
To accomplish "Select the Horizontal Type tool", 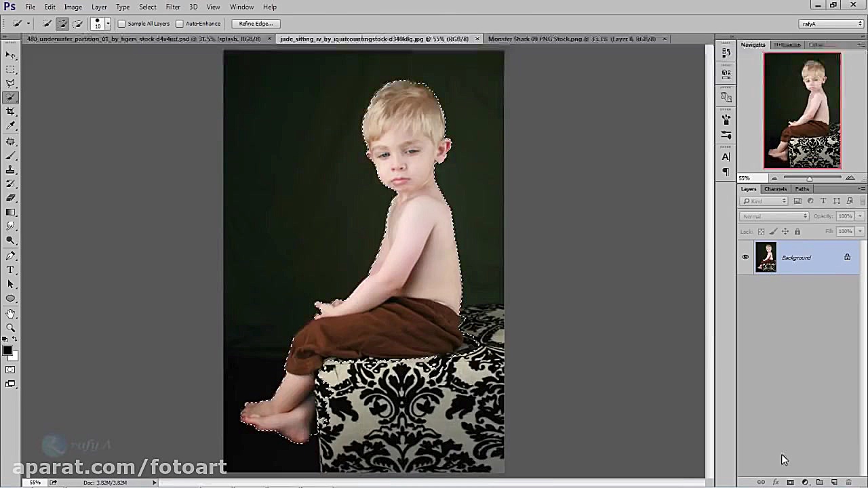I will 11,270.
